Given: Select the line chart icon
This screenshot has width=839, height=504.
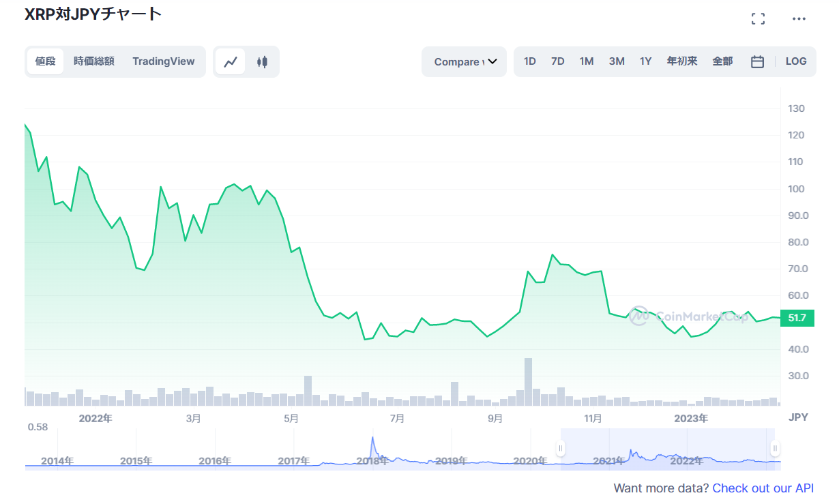Looking at the screenshot, I should coord(230,61).
